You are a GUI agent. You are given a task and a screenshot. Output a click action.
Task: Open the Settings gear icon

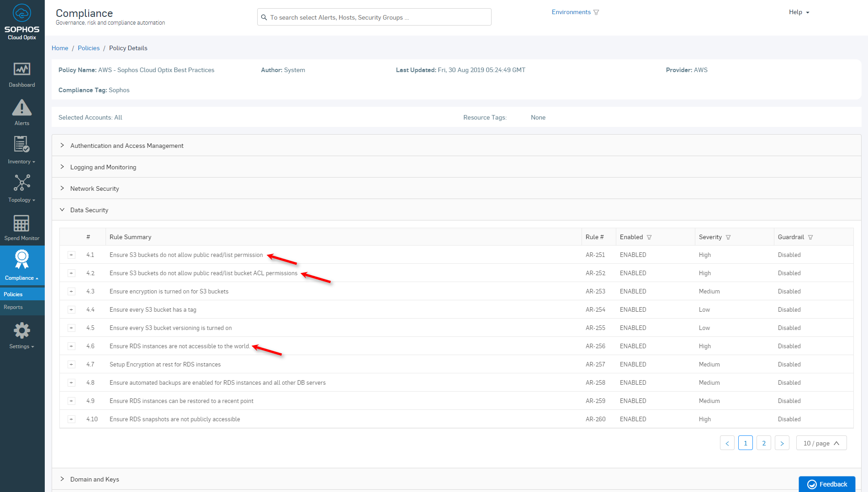pos(22,330)
